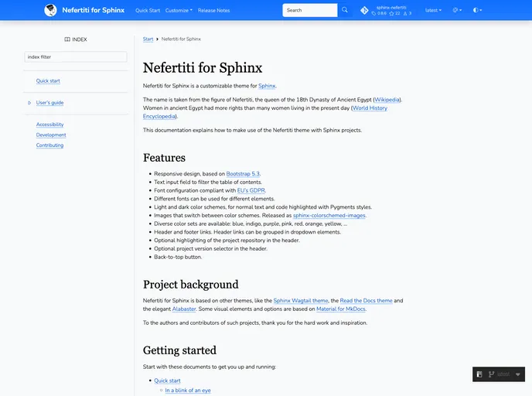This screenshot has height=396, width=532.
Task: Click the star count icon showing 22
Action: 391,14
